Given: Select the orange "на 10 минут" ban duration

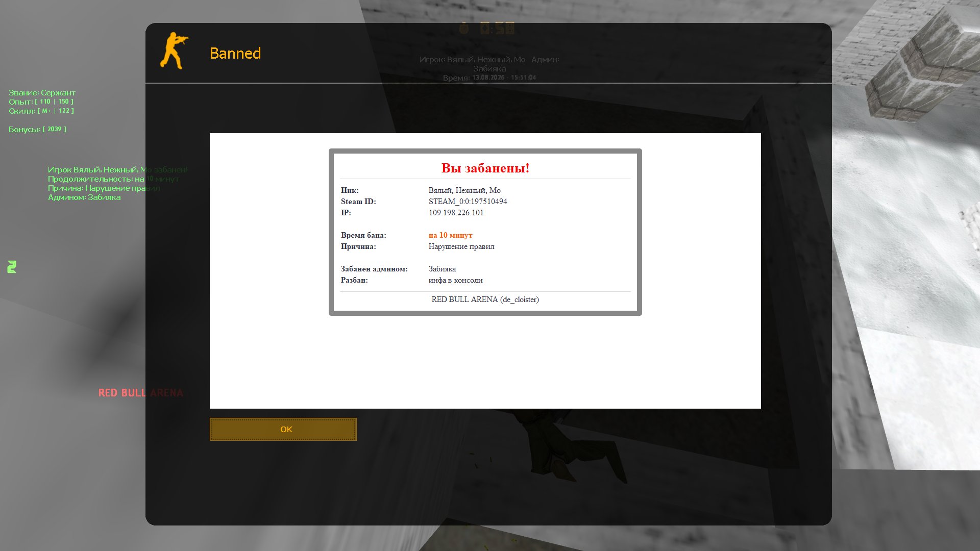Looking at the screenshot, I should click(451, 235).
